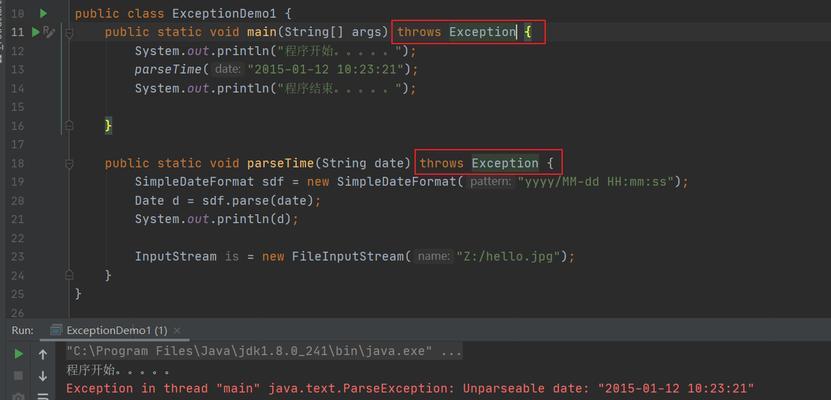Place cursor on class name ExceptionDemo1

(224, 14)
